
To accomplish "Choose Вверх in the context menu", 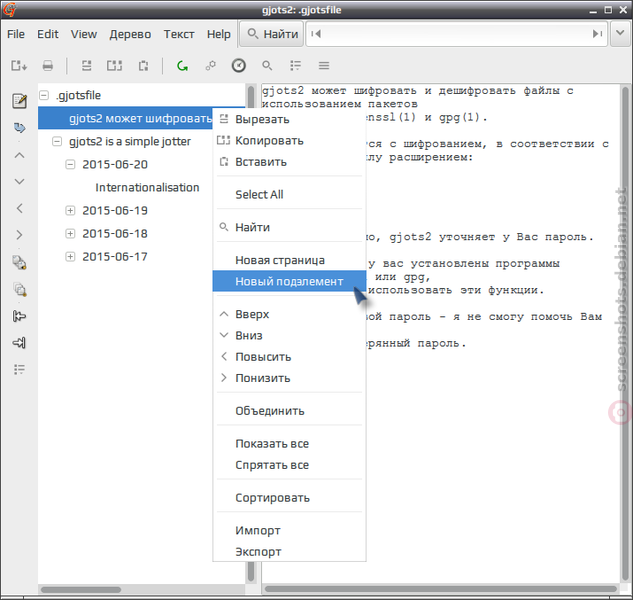I will pyautogui.click(x=289, y=314).
